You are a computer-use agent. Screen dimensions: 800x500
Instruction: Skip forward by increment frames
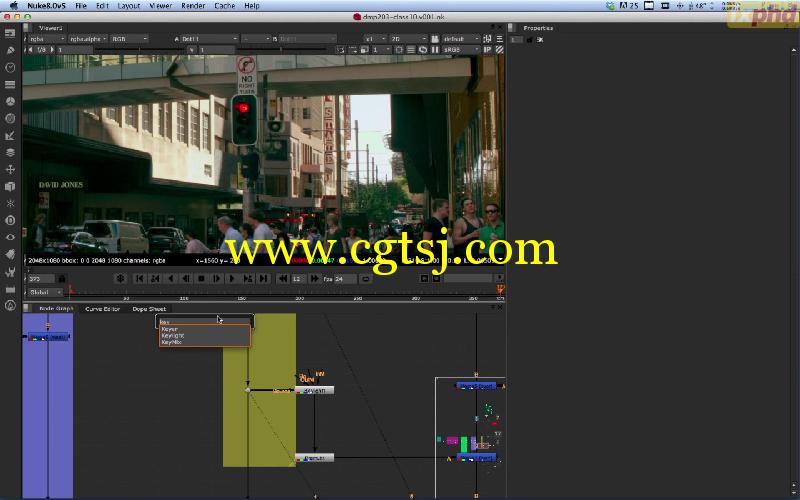(315, 279)
